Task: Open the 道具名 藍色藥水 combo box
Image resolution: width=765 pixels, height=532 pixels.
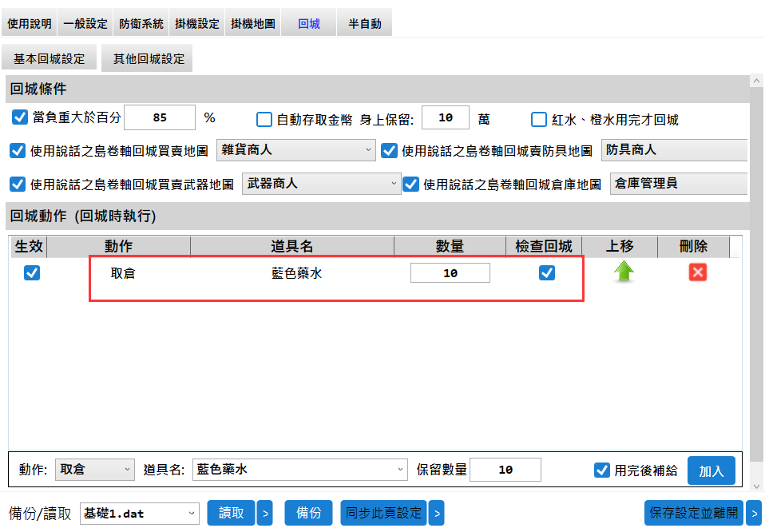Action: 301,470
